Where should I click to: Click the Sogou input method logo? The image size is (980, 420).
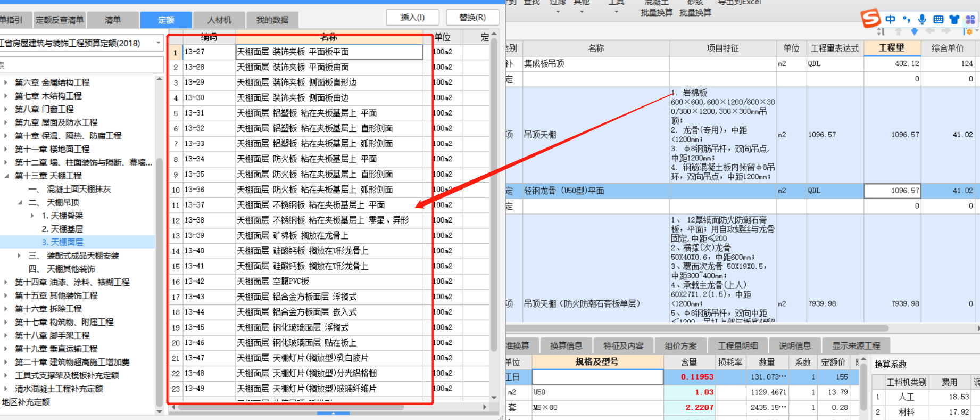871,18
